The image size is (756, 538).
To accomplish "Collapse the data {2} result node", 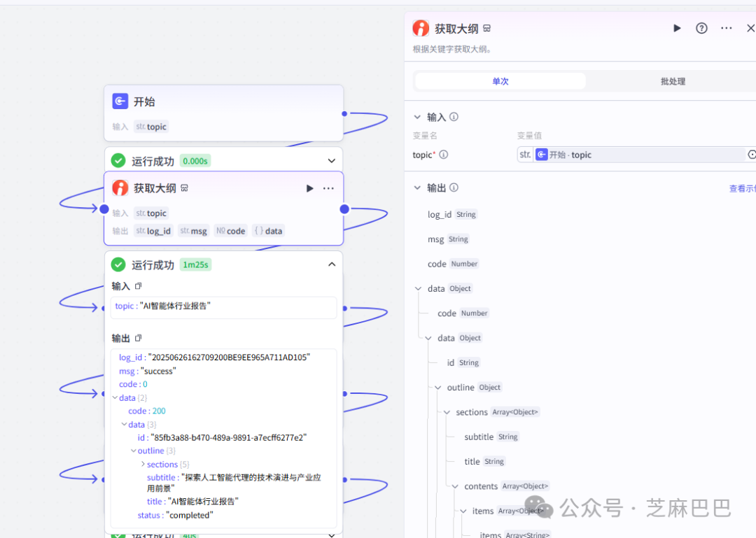I will (115, 397).
